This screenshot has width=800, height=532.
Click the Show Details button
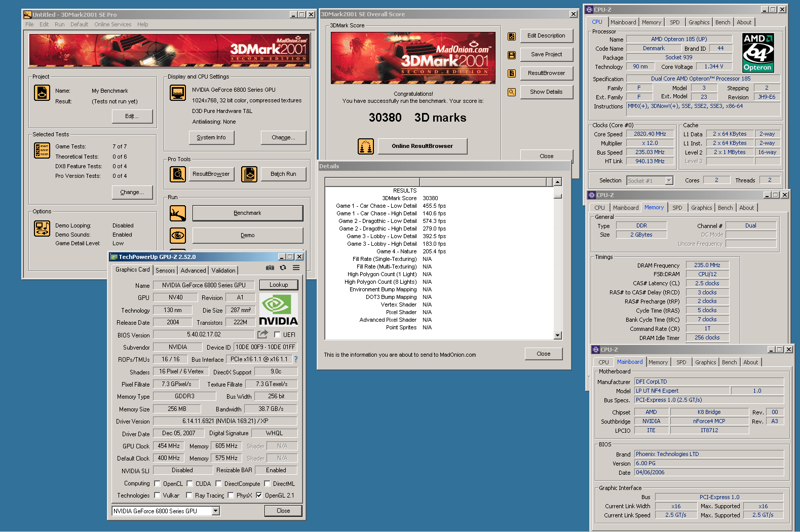546,92
